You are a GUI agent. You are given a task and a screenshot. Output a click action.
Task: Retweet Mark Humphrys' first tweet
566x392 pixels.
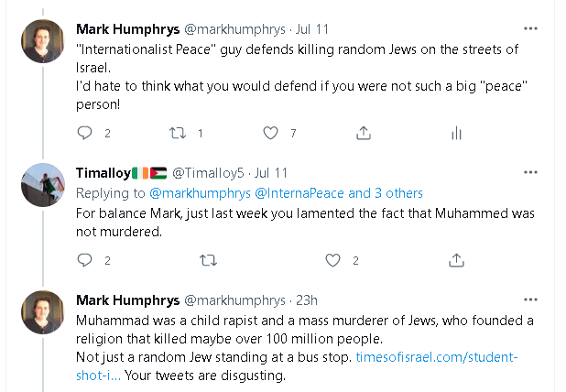178,133
